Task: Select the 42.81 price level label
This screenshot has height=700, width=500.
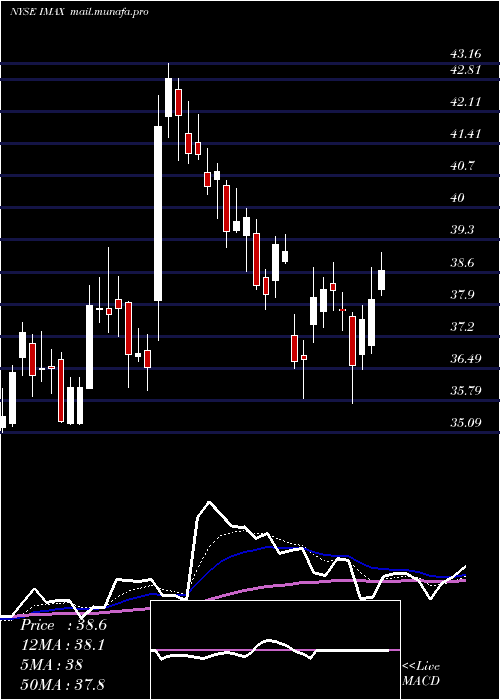Action: point(466,70)
